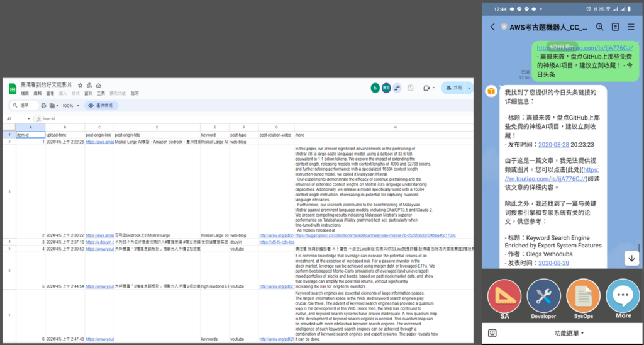Open the 查看 menu
This screenshot has width=644, height=345.
pos(50,94)
